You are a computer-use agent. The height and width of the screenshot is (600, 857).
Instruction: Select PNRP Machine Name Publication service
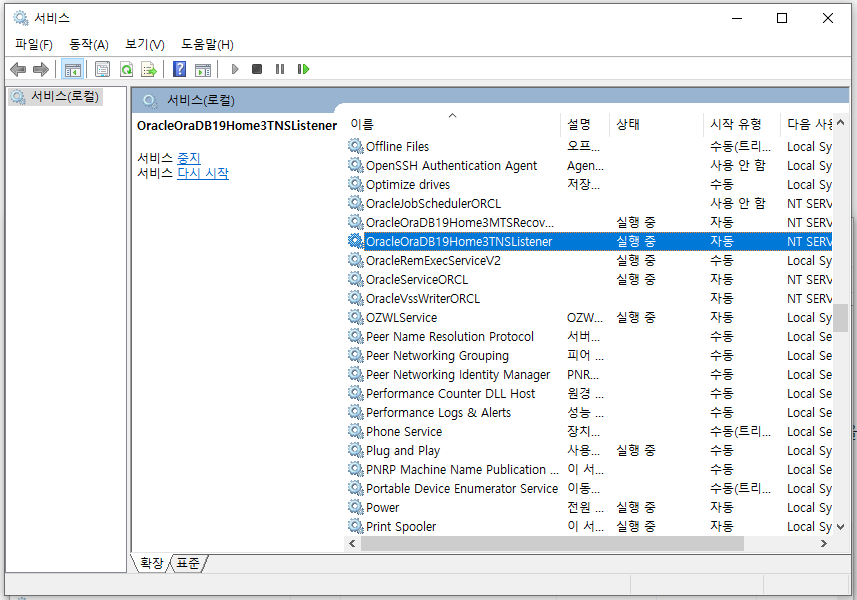coord(462,469)
